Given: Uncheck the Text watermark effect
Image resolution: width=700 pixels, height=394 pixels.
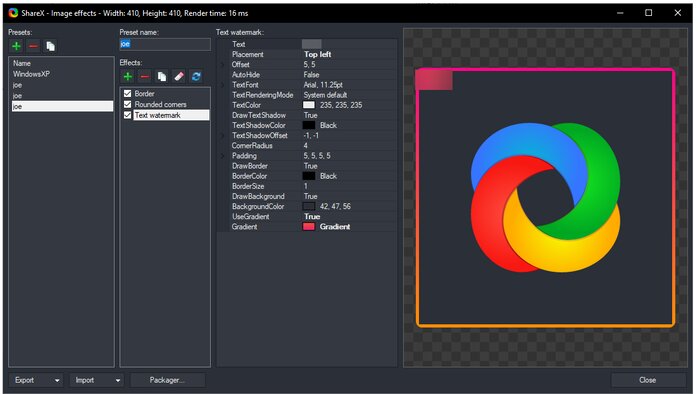Looking at the screenshot, I should coord(128,115).
